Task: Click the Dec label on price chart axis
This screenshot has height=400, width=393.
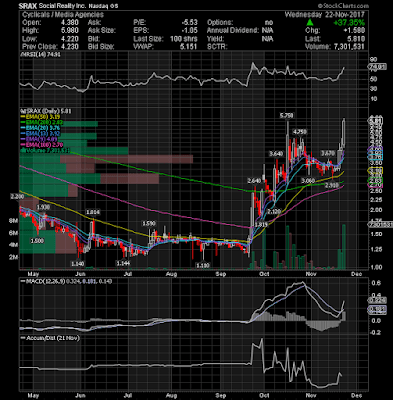Action: [x=357, y=274]
